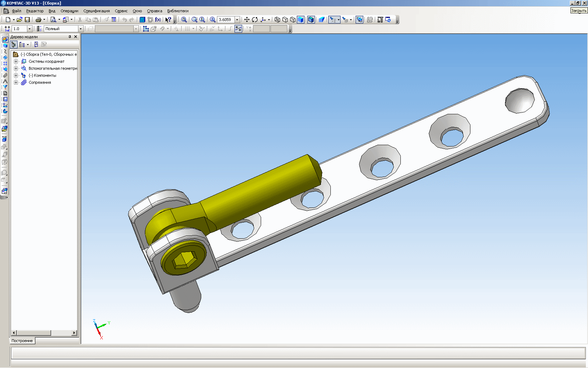Click the view orientation axes icon
Image resolution: width=588 pixels, height=368 pixels.
click(x=263, y=20)
